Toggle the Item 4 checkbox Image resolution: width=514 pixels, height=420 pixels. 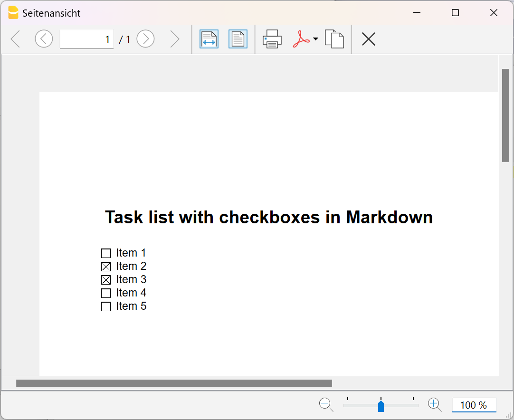click(x=105, y=293)
